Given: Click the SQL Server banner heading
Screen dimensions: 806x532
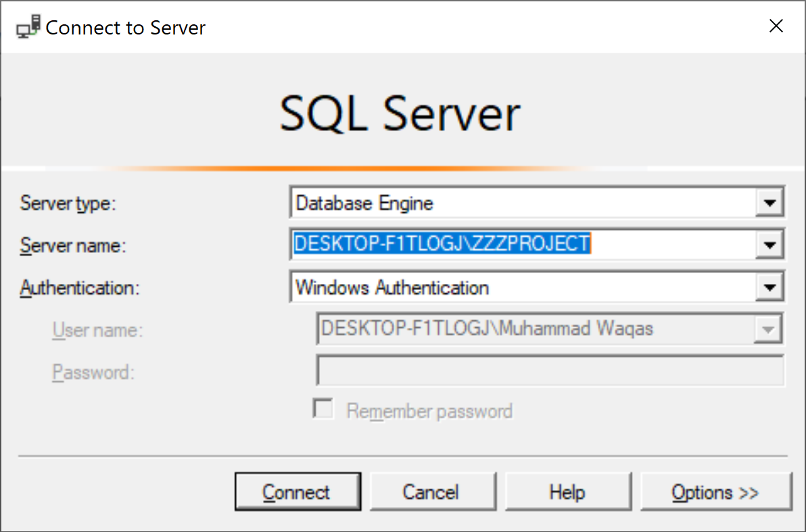Looking at the screenshot, I should 400,113.
